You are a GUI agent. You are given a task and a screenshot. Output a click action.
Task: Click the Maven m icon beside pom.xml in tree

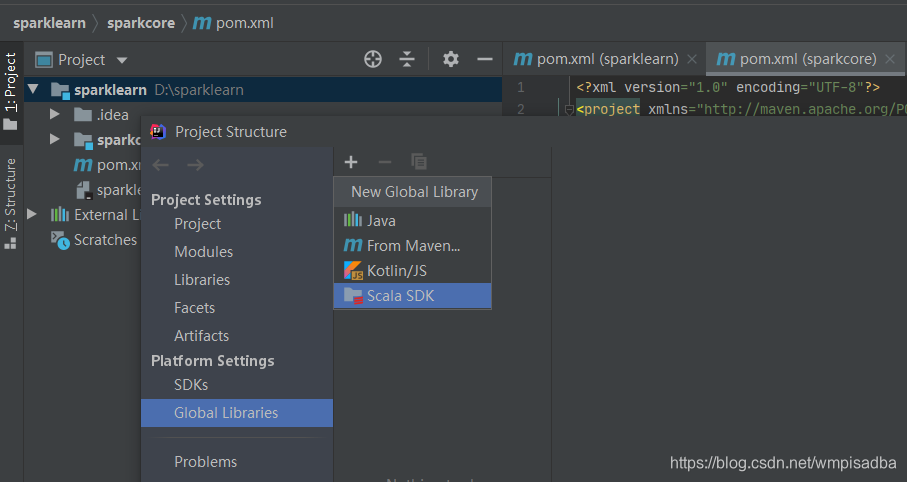click(x=83, y=165)
